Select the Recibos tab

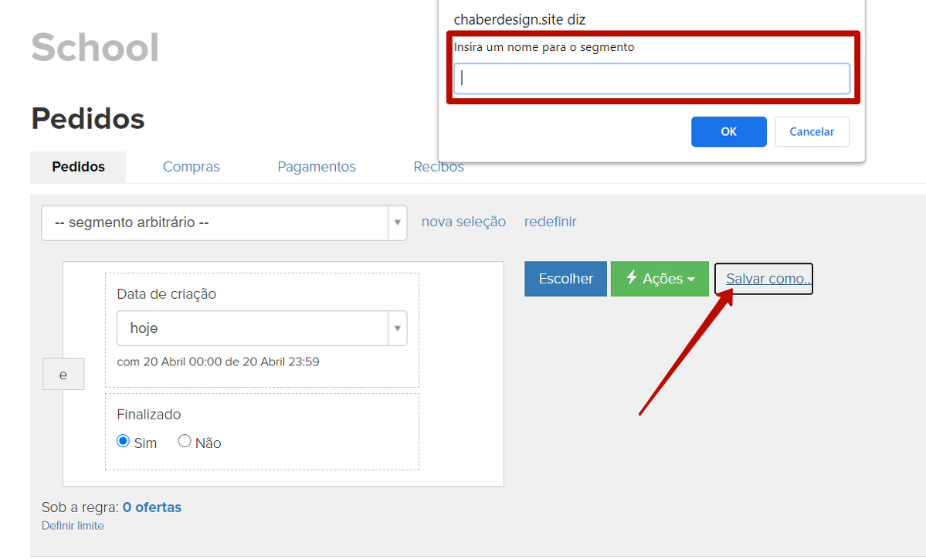point(439,167)
